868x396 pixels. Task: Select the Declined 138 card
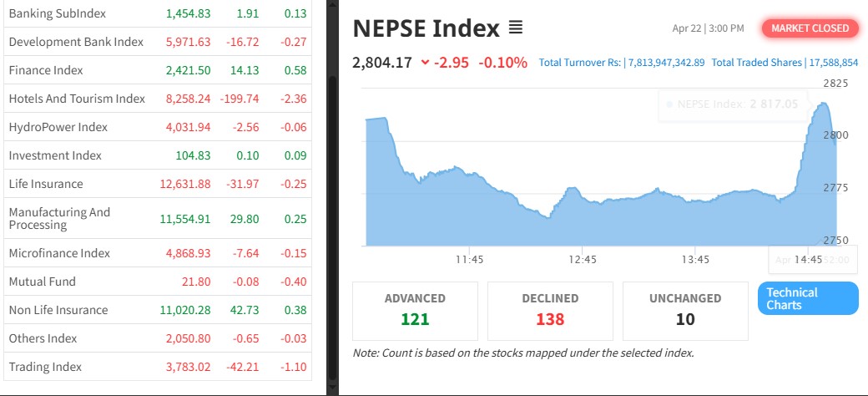tap(550, 310)
